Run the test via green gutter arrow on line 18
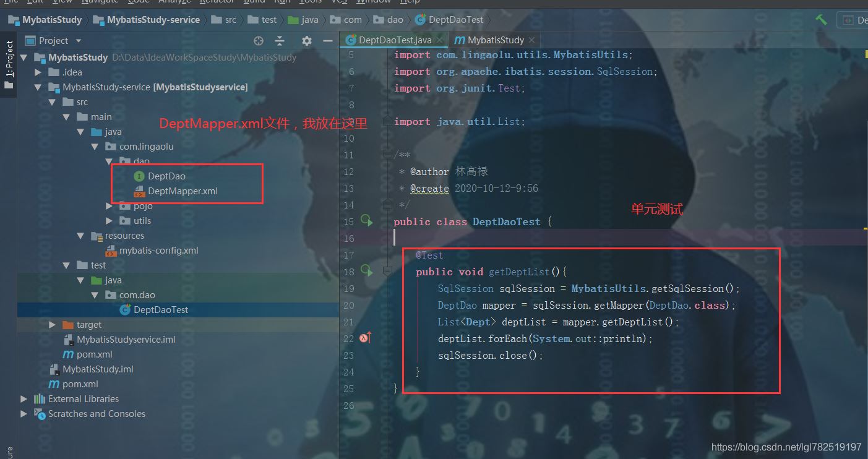The width and height of the screenshot is (868, 459). tap(367, 271)
